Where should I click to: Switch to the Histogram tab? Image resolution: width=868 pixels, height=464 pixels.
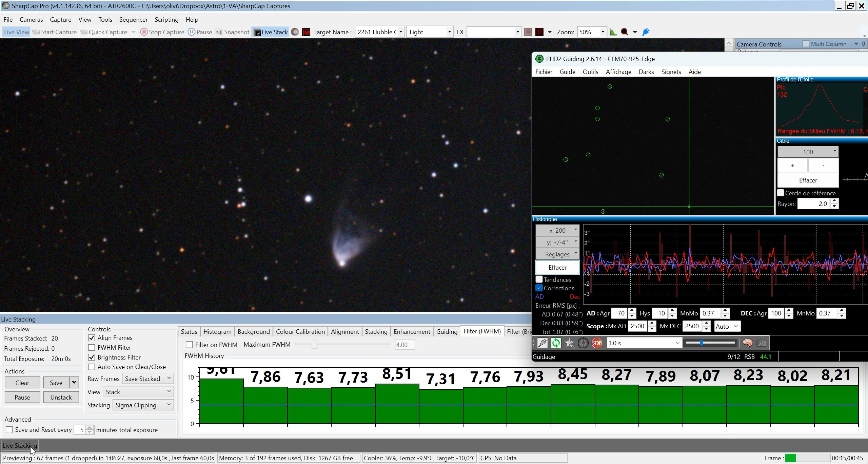tap(217, 331)
